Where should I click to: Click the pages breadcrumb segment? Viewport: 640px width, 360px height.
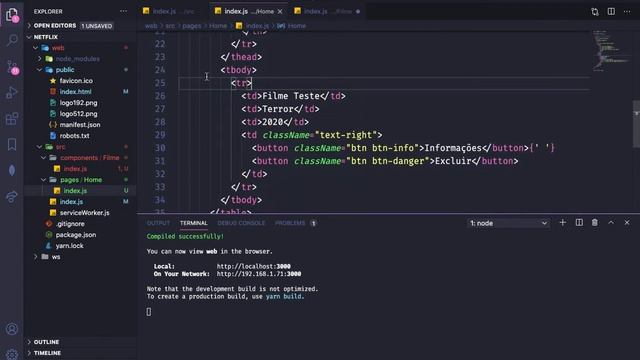coord(191,26)
